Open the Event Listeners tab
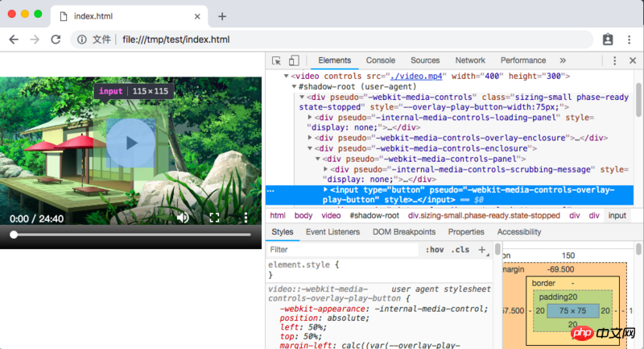Screen dimensions: 644x349 (x=332, y=232)
